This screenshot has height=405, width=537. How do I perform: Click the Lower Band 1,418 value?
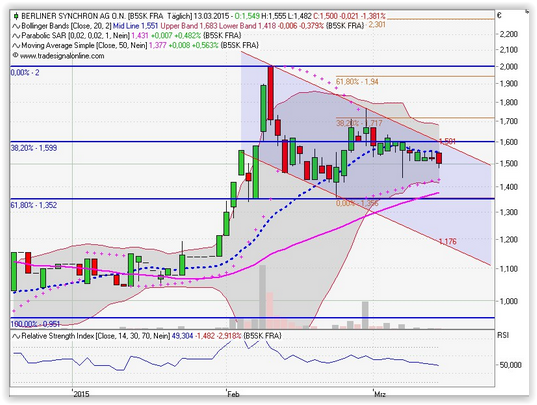[x=248, y=26]
